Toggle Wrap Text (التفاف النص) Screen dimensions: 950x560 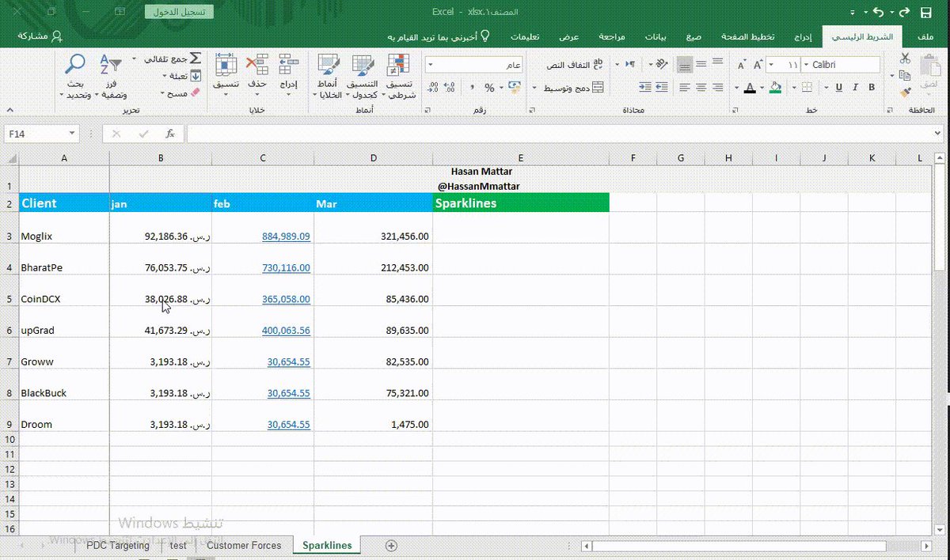(x=574, y=64)
